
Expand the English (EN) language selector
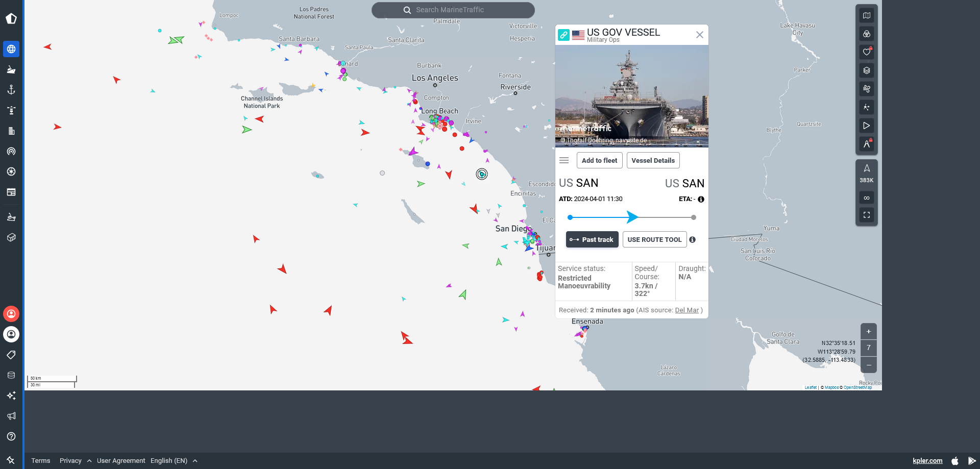coord(174,460)
